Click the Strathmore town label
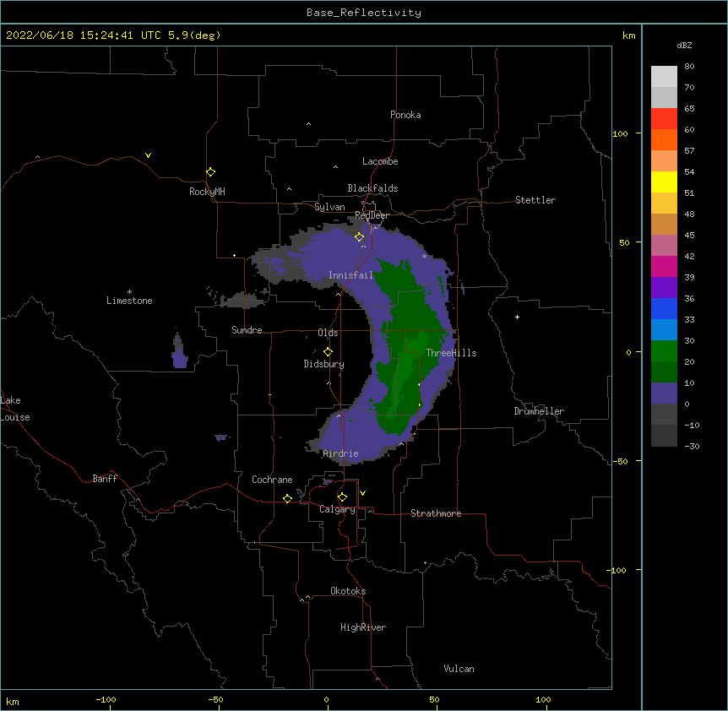Screen dimensions: 728x711 tap(436, 513)
